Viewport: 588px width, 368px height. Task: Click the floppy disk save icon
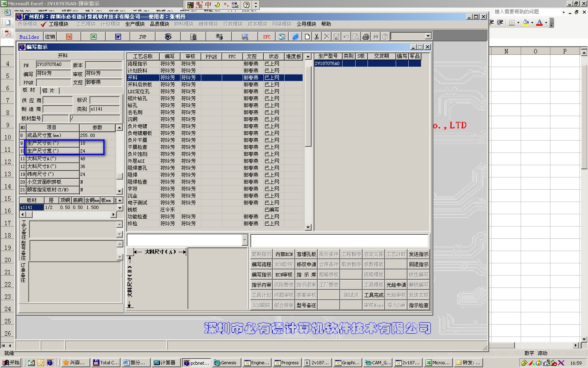coord(336,37)
